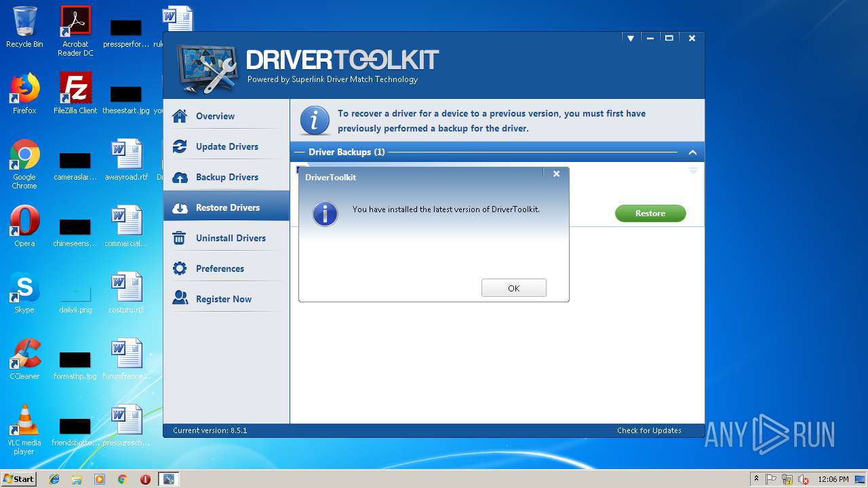Viewport: 868px width, 488px height.
Task: Click the green Restore button
Action: tap(650, 213)
